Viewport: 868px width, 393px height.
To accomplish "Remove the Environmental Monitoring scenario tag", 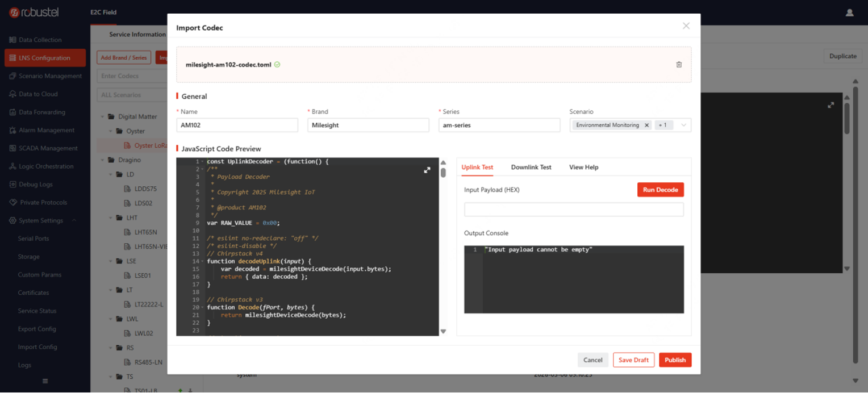I will [646, 125].
